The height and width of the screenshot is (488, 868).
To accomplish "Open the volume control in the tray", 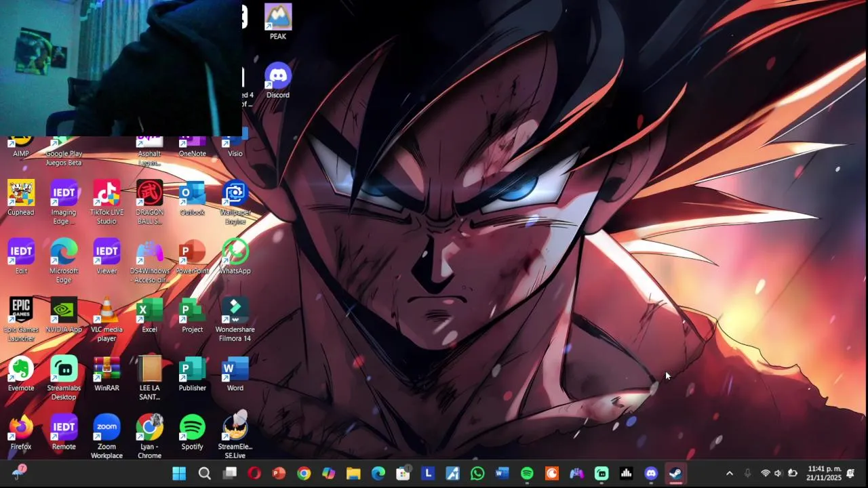I will click(x=778, y=473).
